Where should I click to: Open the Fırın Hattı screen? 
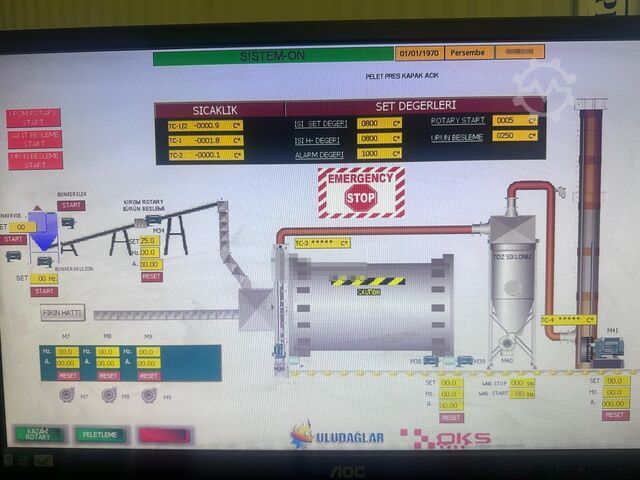click(62, 312)
